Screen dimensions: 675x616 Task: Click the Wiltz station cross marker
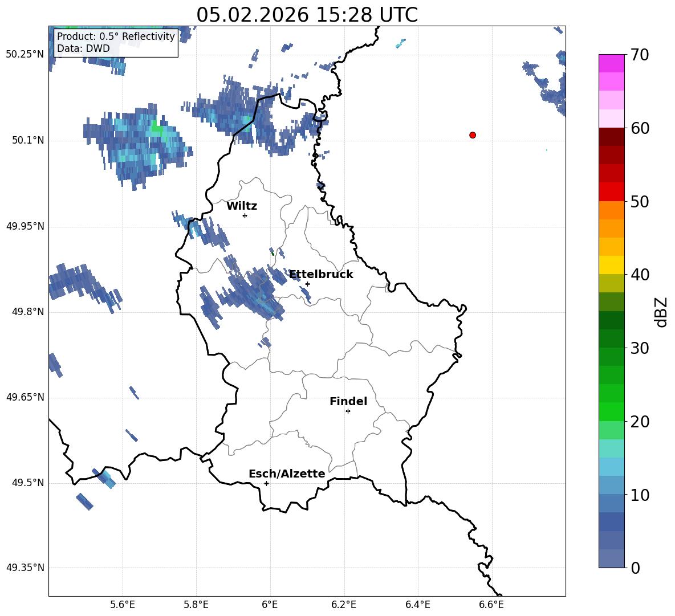[x=245, y=215]
